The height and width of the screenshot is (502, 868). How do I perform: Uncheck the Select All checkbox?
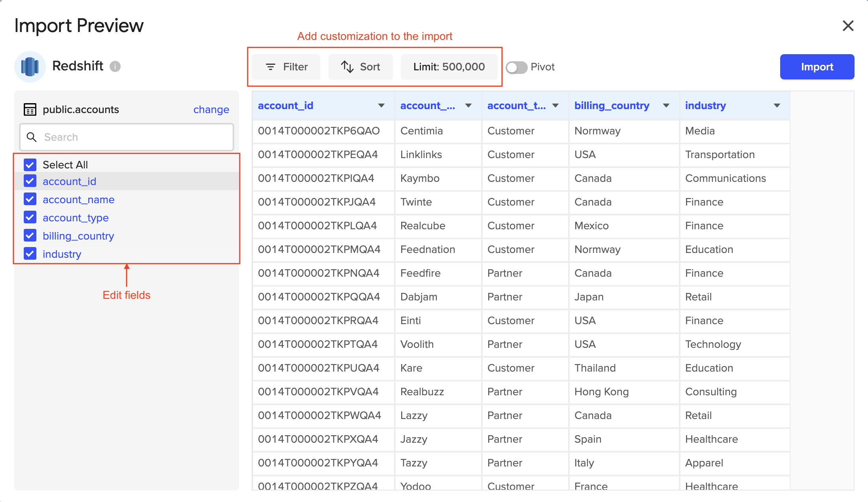tap(30, 164)
